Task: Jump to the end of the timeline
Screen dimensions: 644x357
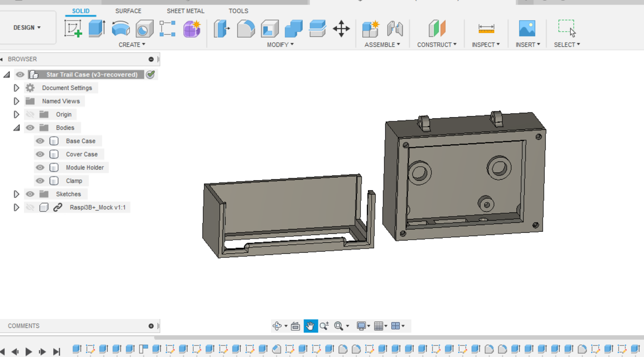Action: tap(57, 351)
